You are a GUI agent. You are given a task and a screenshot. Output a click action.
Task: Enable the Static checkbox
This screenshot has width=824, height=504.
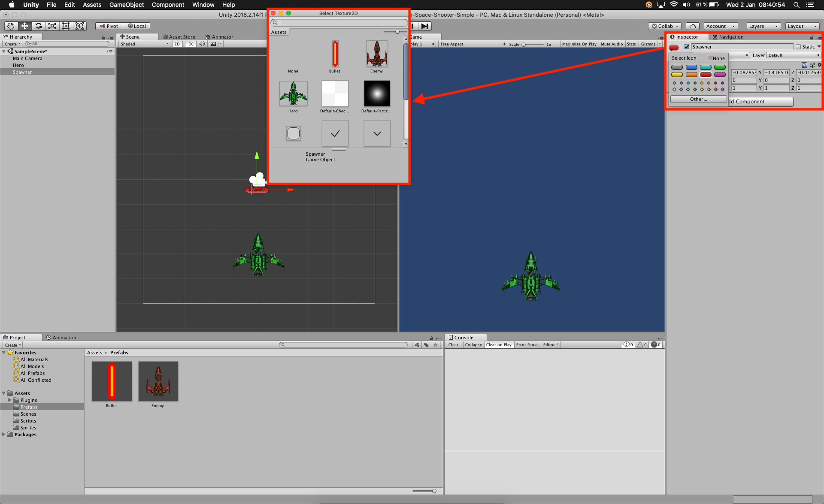pyautogui.click(x=798, y=47)
